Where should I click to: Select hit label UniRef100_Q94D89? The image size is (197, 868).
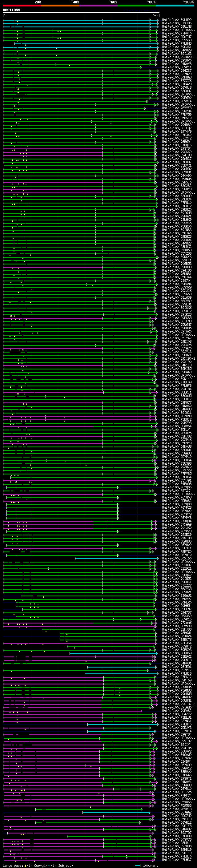pos(176,125)
